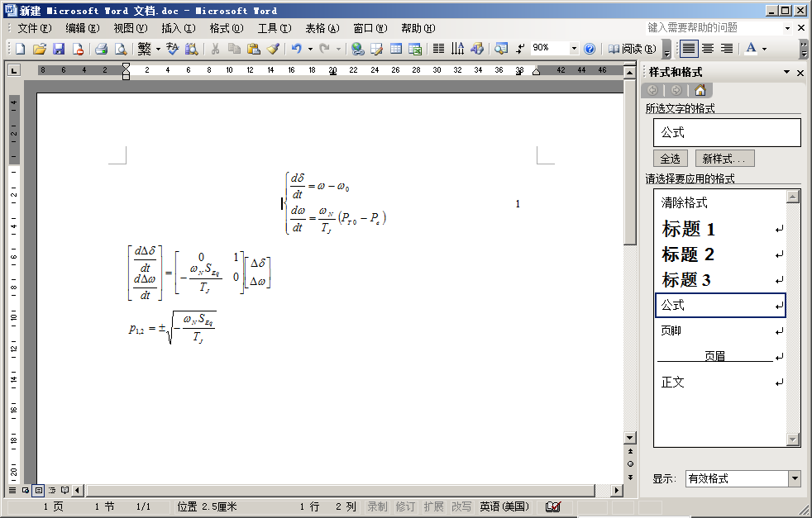Open the 显示 有效格式 dropdown
812x518 pixels.
coord(795,478)
